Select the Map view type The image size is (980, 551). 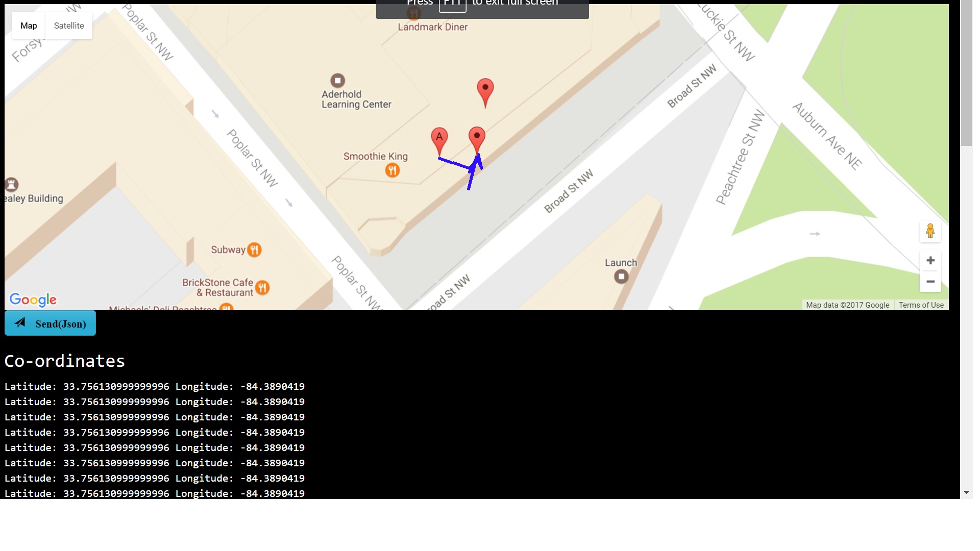click(29, 26)
